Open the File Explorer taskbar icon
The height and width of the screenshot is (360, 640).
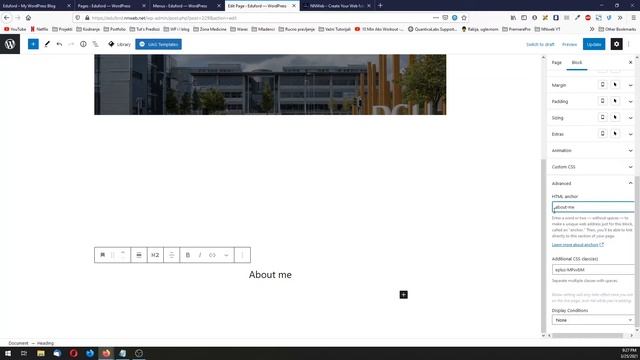(40, 353)
